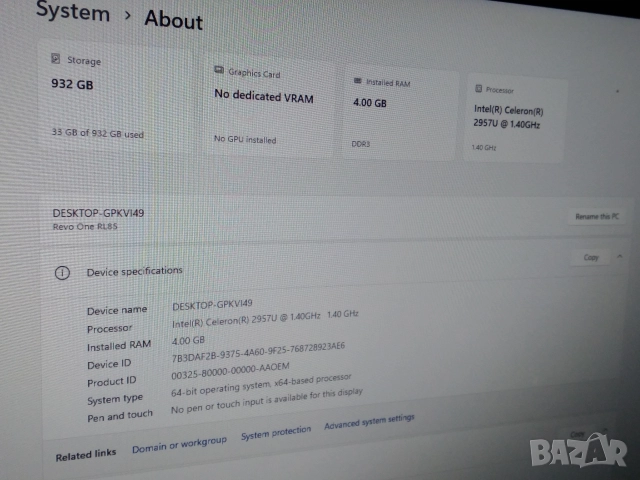Collapse the top hardware summary cards chevron
Screen dimensions: 640x480
point(617,90)
